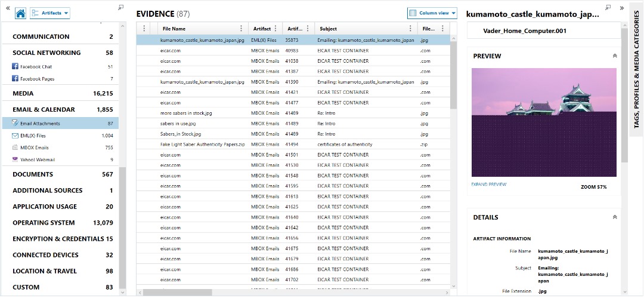Pin the details pane

tap(608, 7)
